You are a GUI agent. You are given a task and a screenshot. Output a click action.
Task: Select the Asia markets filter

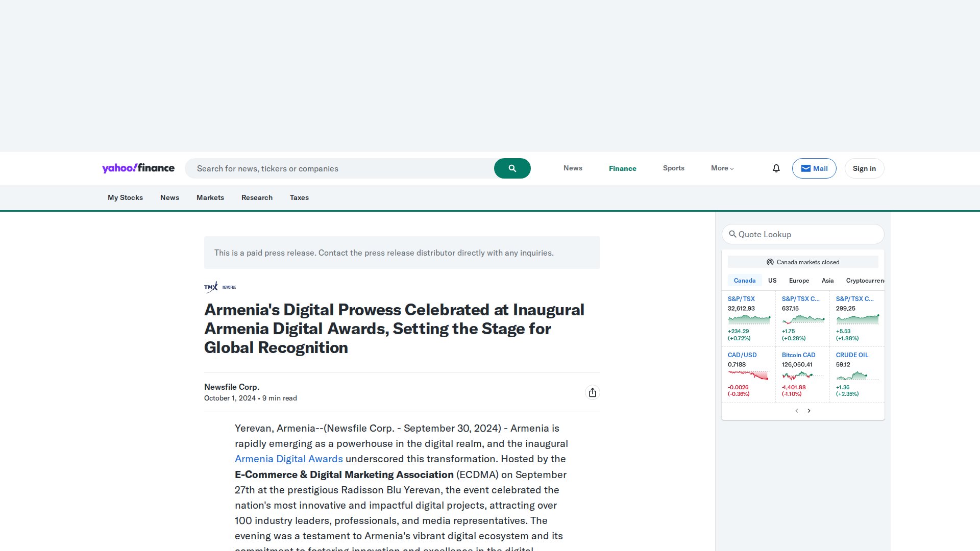pos(827,280)
